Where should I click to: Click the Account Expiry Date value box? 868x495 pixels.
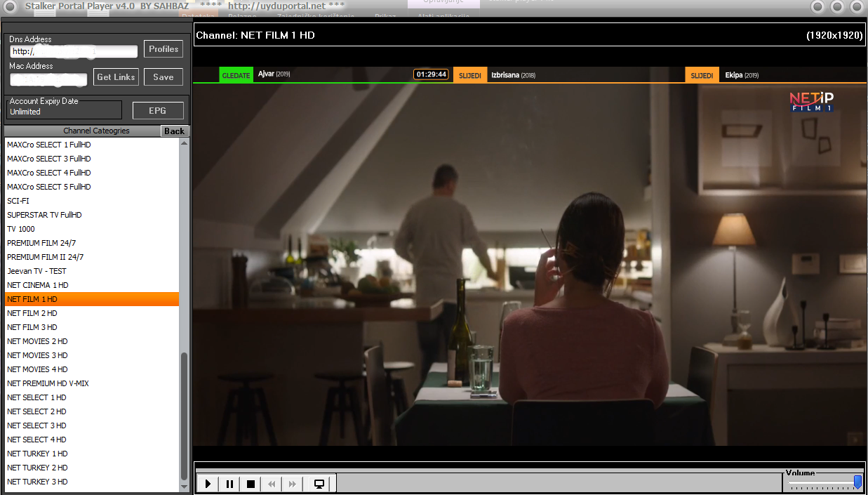pyautogui.click(x=65, y=111)
